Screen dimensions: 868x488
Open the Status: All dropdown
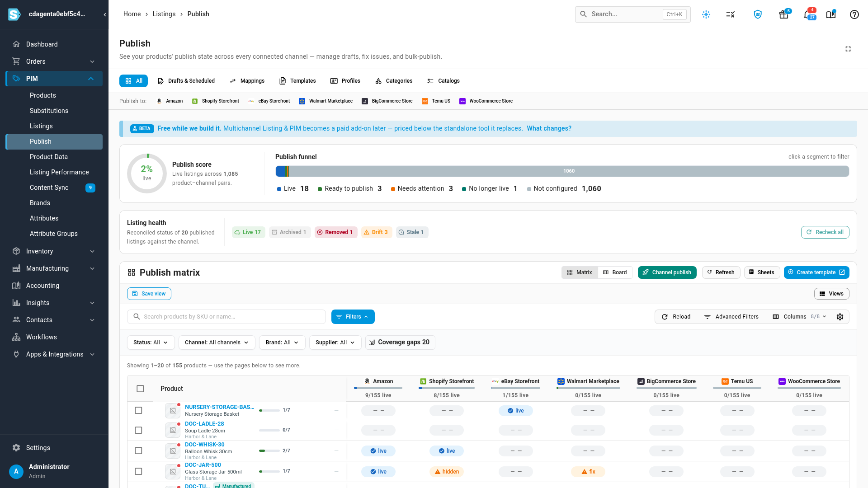tap(151, 343)
